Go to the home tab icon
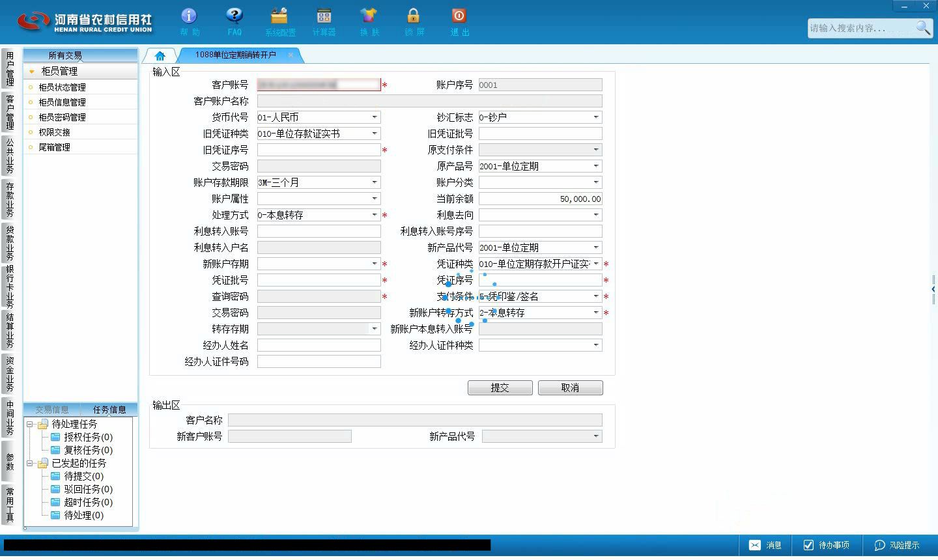 tap(160, 55)
